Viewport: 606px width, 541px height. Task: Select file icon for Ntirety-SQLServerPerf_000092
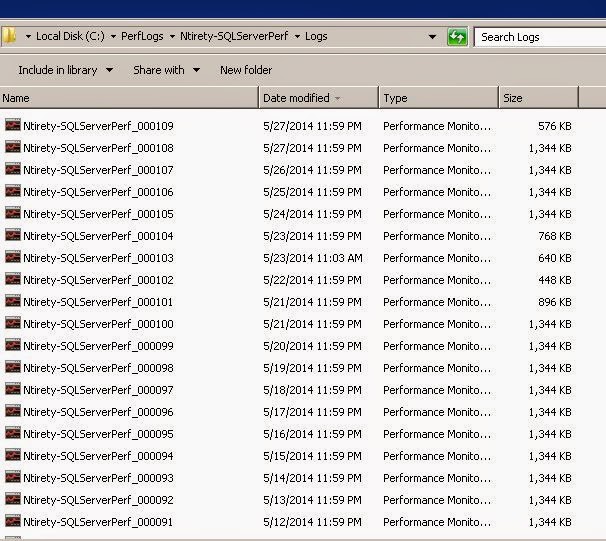pyautogui.click(x=13, y=500)
